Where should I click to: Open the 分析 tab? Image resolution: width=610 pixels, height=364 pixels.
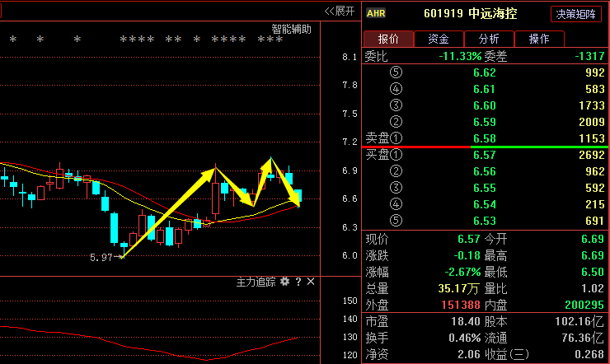pyautogui.click(x=489, y=39)
